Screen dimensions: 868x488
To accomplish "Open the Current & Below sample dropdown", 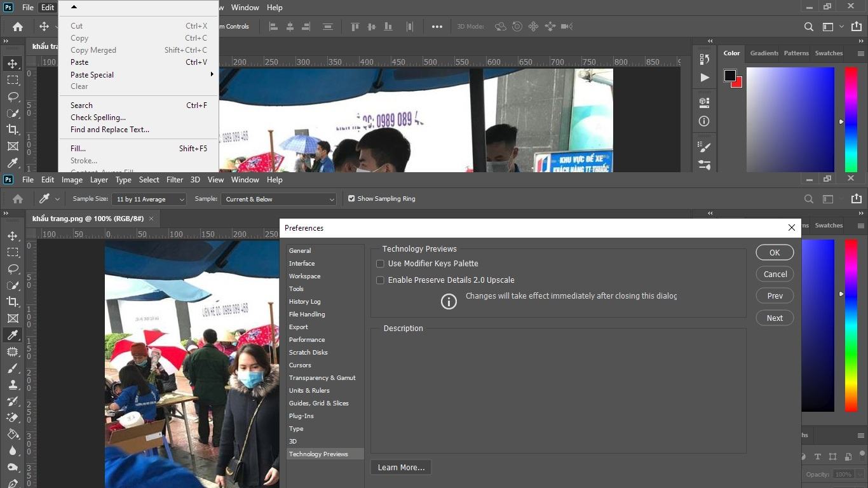I will pos(278,200).
